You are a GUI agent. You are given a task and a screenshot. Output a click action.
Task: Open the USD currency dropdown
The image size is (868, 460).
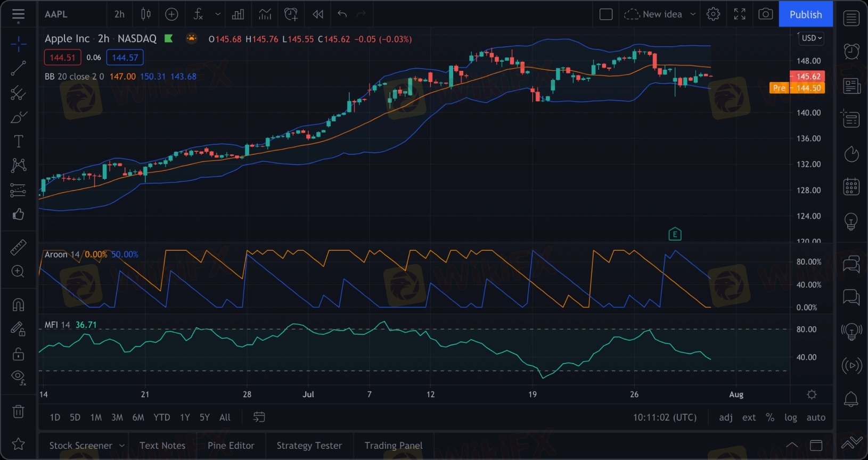[x=812, y=38]
